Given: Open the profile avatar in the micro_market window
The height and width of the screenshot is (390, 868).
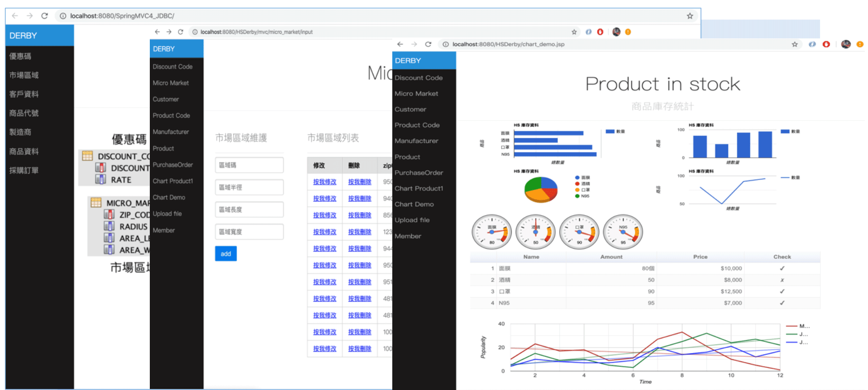Looking at the screenshot, I should (x=616, y=32).
